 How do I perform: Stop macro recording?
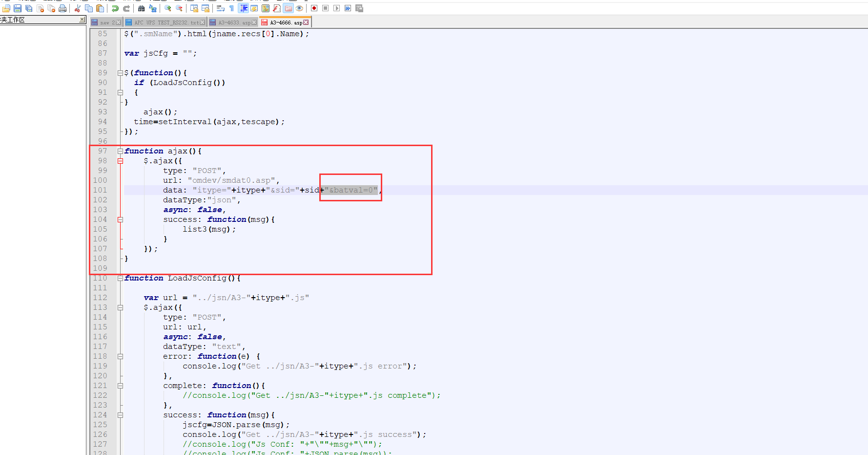325,8
